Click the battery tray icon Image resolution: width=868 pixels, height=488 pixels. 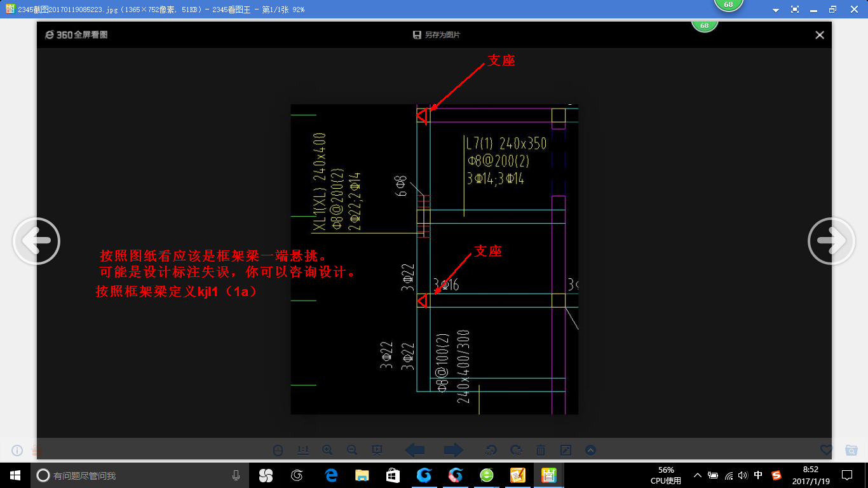click(x=713, y=475)
